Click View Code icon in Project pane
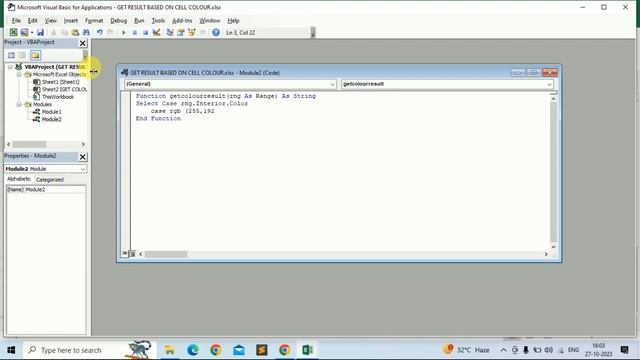Viewport: 640px width, 360px height. coord(11,55)
